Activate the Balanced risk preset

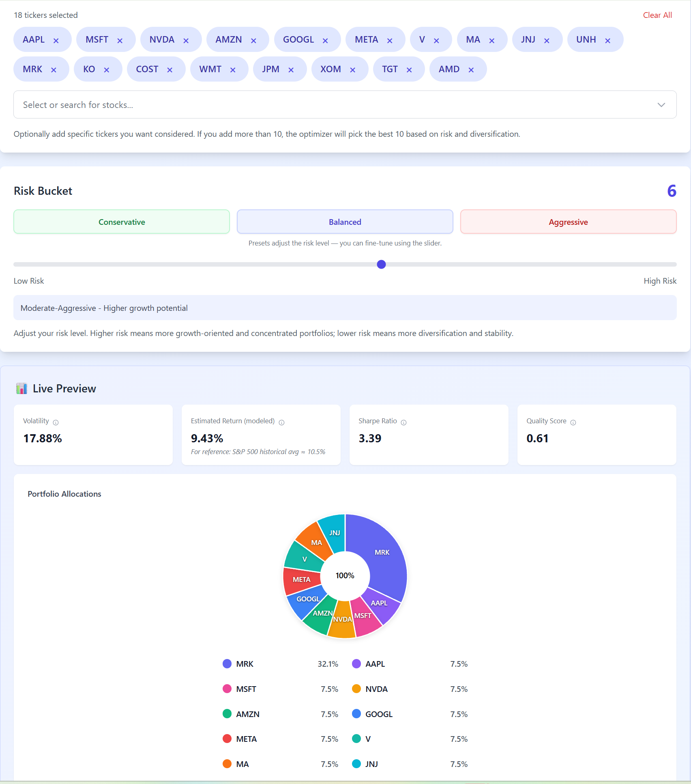pyautogui.click(x=344, y=222)
